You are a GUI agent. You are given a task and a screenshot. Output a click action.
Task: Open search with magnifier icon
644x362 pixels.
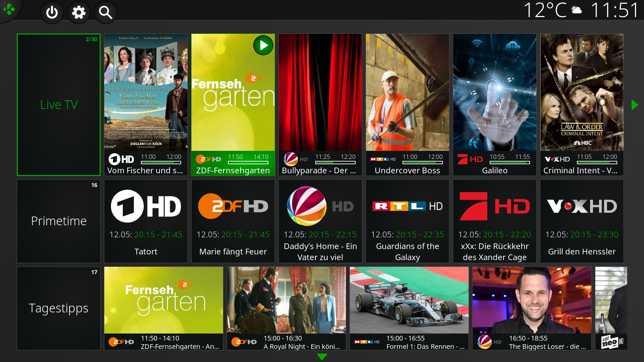(x=106, y=13)
